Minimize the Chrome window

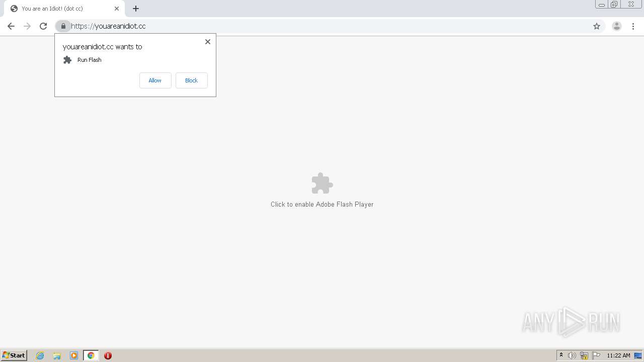pos(601,5)
